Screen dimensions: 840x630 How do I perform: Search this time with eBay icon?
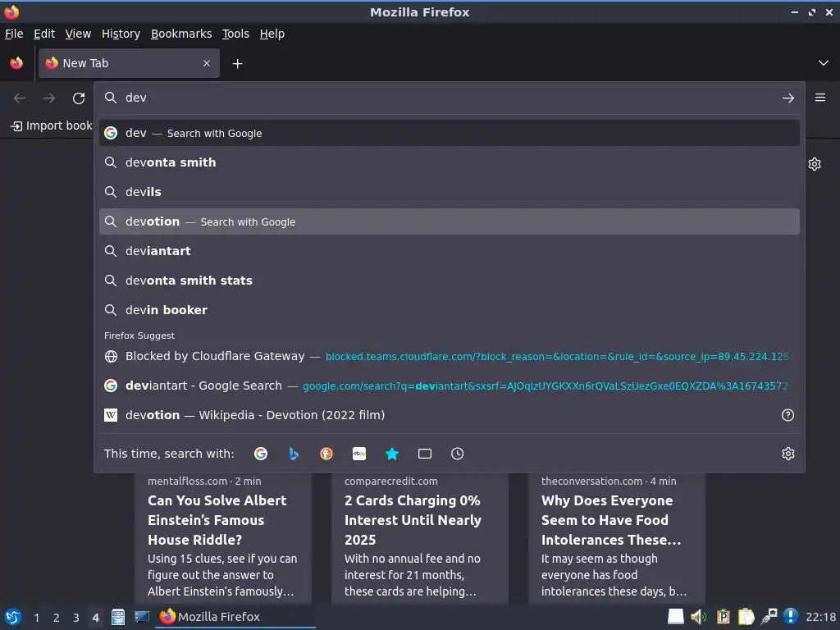(359, 454)
